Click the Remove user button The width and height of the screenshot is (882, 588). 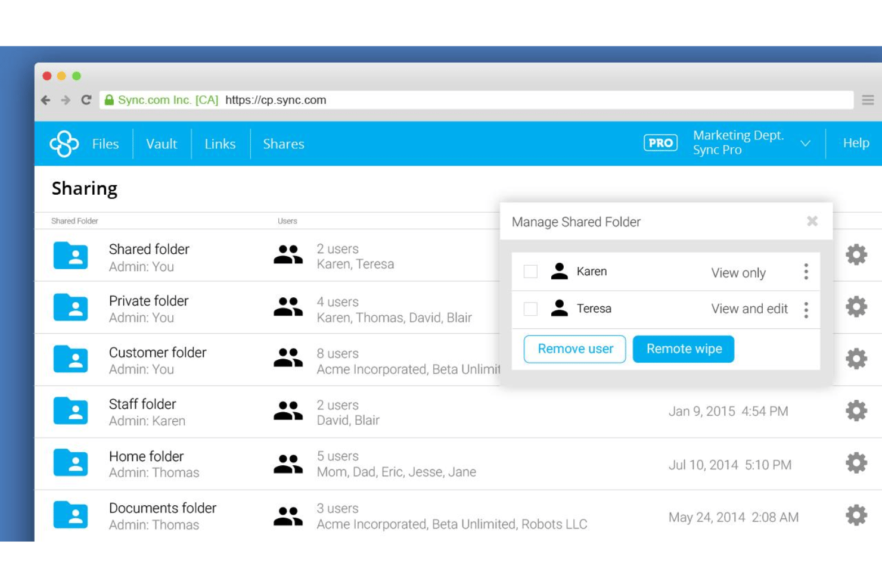pyautogui.click(x=574, y=349)
